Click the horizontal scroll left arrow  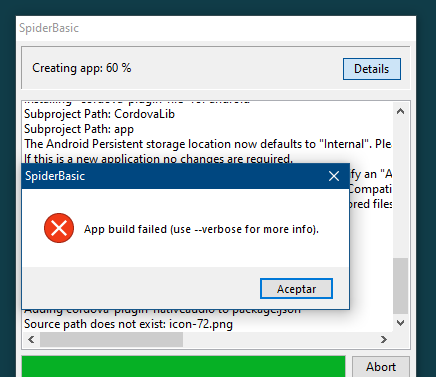tap(31, 340)
